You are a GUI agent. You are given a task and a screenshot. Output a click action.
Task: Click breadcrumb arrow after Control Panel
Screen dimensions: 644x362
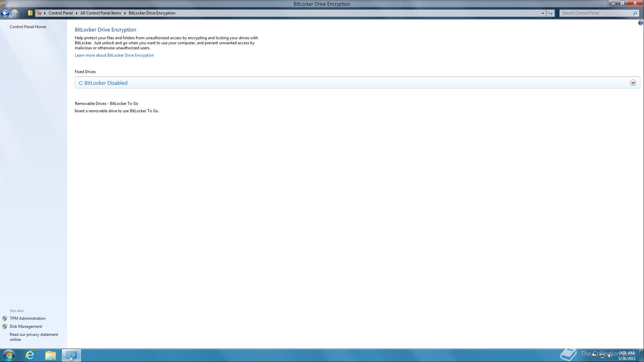pyautogui.click(x=77, y=13)
